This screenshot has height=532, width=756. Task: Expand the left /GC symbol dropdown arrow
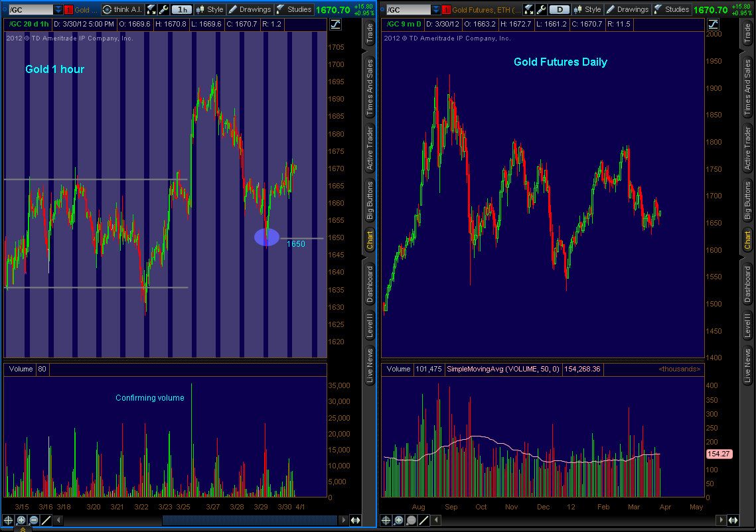coord(58,9)
